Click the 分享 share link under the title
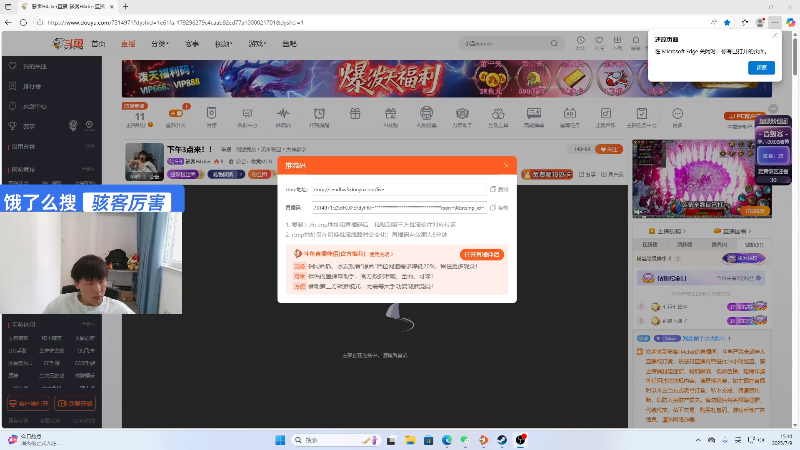 [x=587, y=174]
